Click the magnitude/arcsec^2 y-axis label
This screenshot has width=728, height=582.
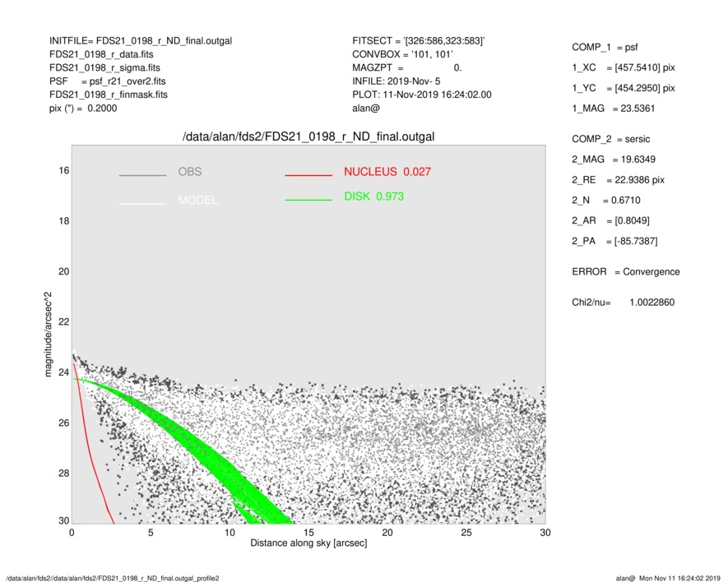[48, 335]
